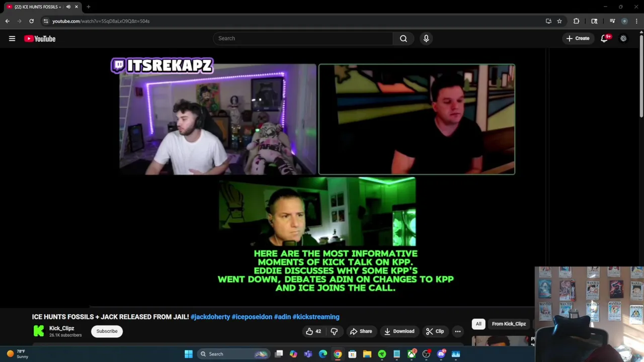Open Xbox app from the taskbar
644x362 pixels.
pos(412,354)
